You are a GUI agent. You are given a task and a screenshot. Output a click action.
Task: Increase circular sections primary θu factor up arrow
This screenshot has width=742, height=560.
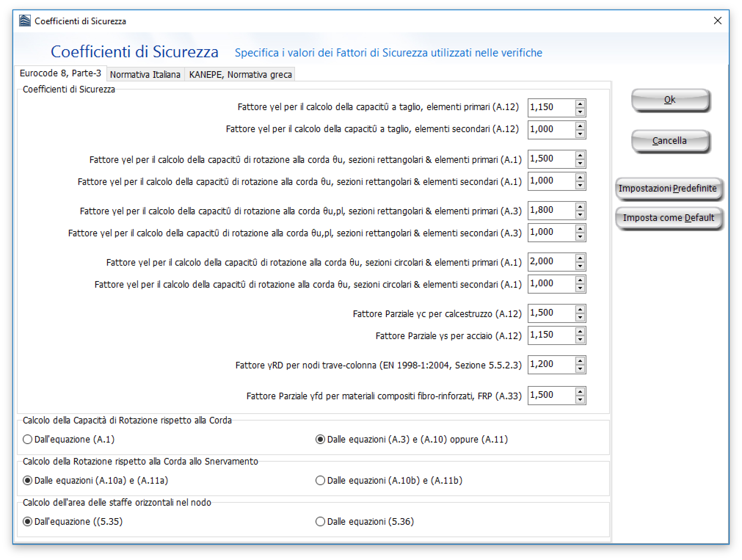(x=580, y=258)
